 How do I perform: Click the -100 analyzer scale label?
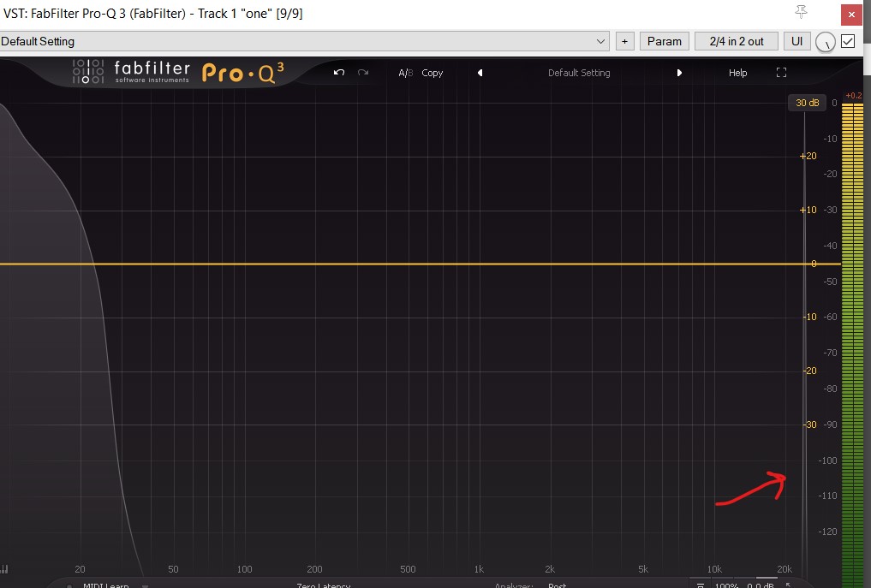pyautogui.click(x=827, y=460)
